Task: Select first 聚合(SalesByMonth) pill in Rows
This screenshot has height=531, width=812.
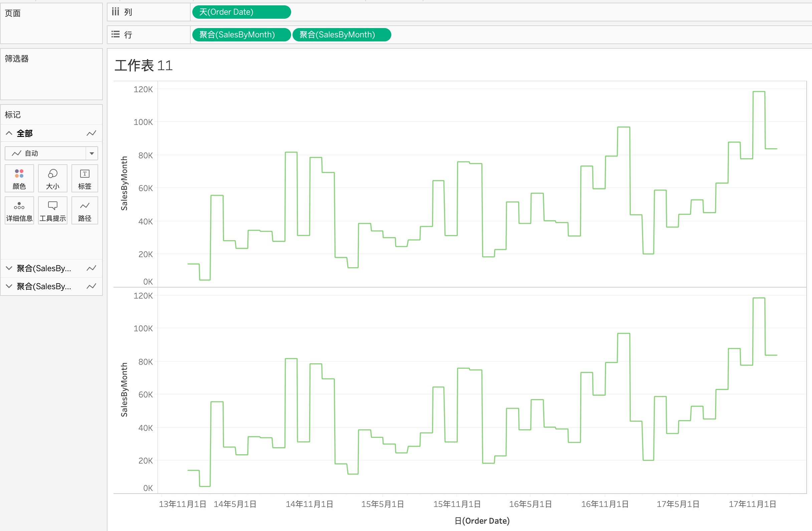Action: 241,34
